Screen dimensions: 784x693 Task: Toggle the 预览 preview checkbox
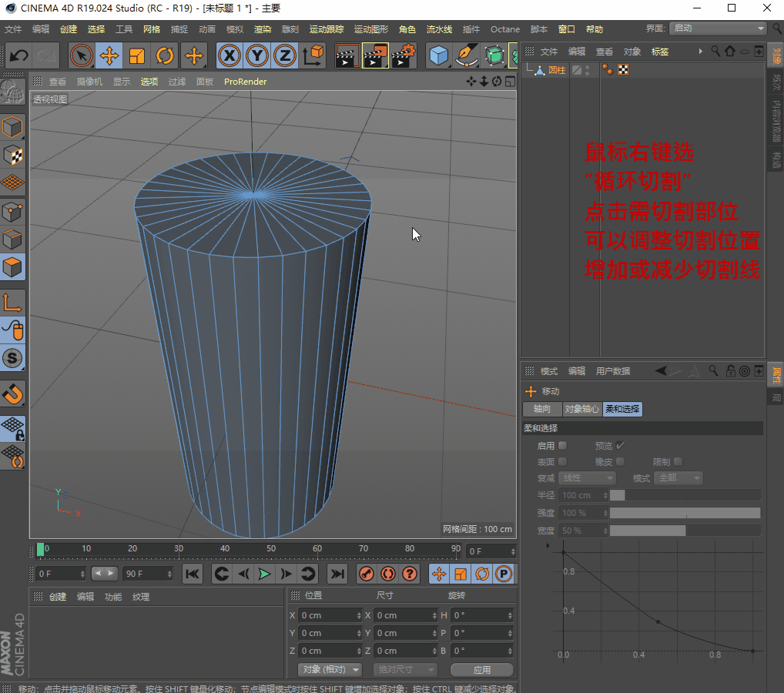click(x=620, y=445)
